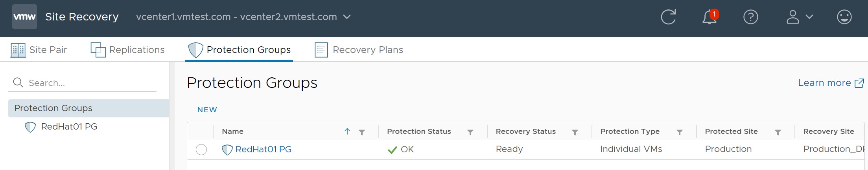Filter the Protected Site column
Screen dimensions: 868x170
point(778,132)
